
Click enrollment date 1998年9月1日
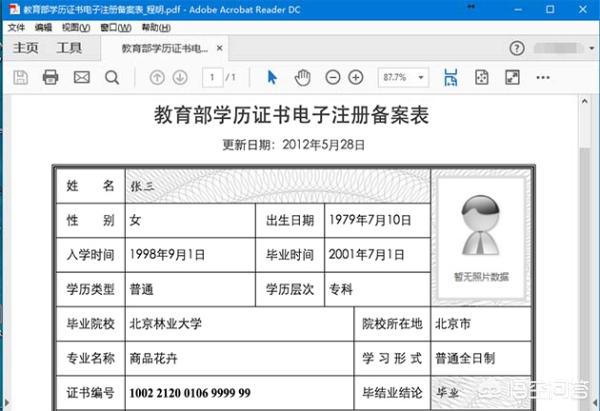point(167,254)
